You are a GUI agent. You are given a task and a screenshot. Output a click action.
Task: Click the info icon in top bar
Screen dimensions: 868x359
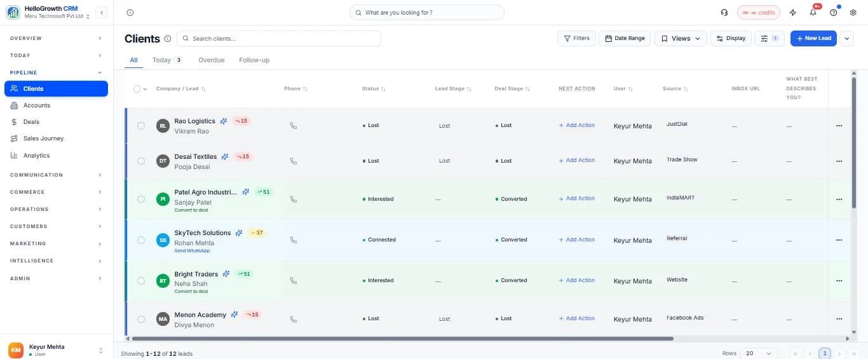[x=130, y=13]
